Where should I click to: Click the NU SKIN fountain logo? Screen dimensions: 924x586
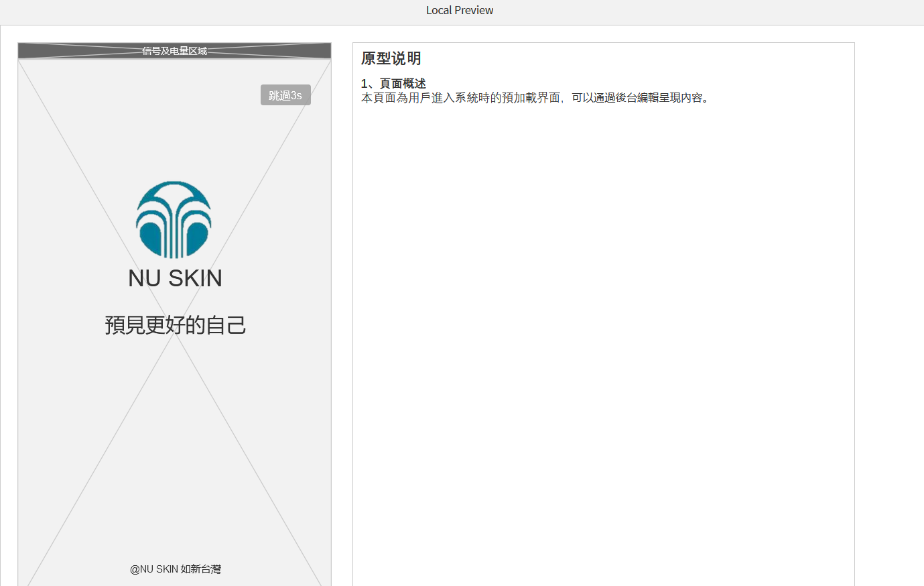tap(174, 219)
